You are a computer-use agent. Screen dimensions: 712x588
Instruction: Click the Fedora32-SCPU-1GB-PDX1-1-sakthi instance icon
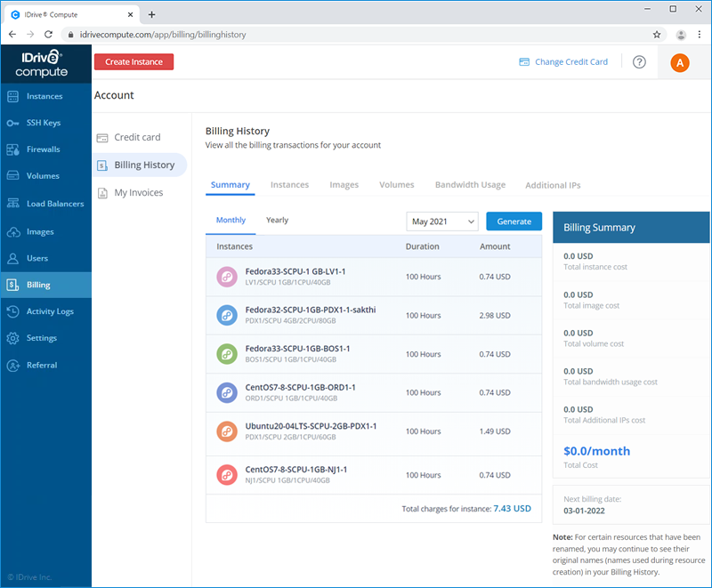pyautogui.click(x=227, y=315)
